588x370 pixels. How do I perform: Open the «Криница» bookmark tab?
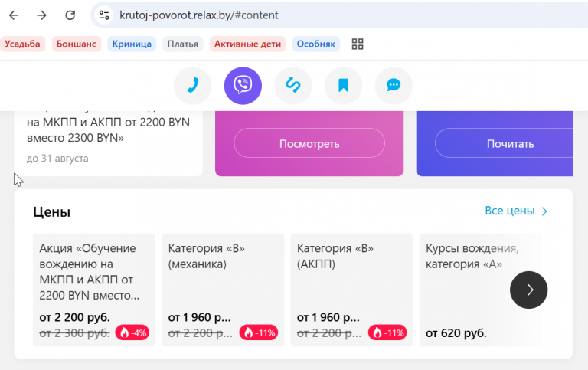click(x=132, y=44)
